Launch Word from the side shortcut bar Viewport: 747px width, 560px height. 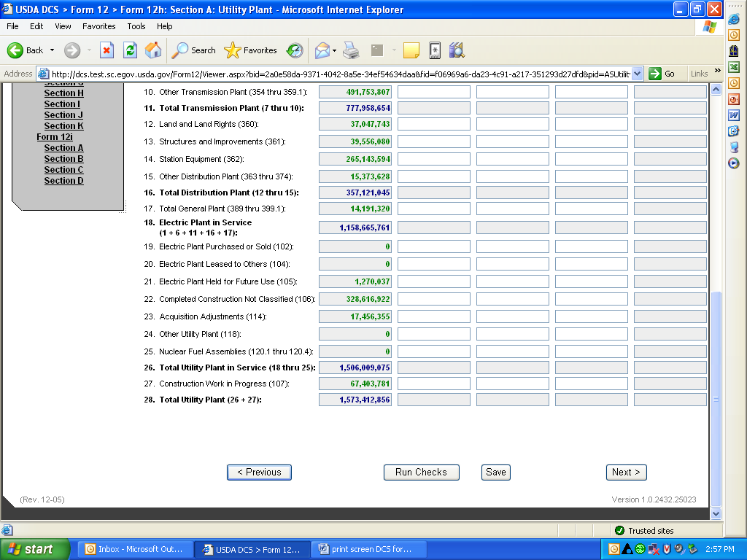[x=734, y=115]
